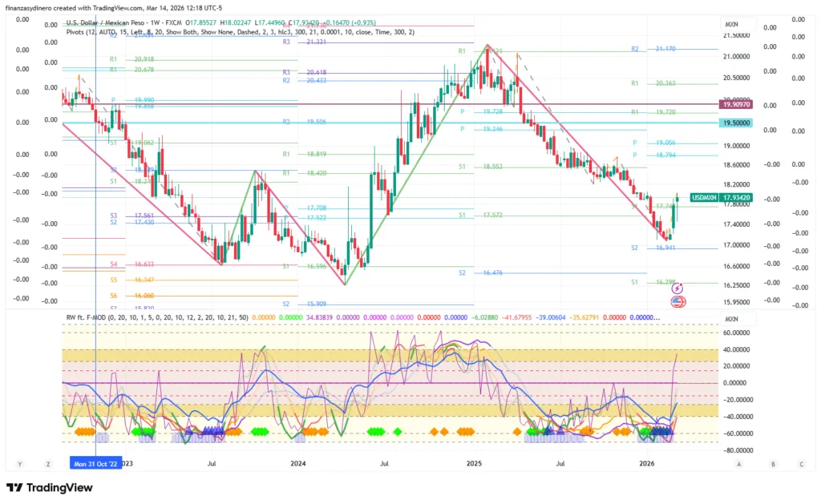
Task: Click the purple lightning bolt event icon
Action: coord(677,287)
